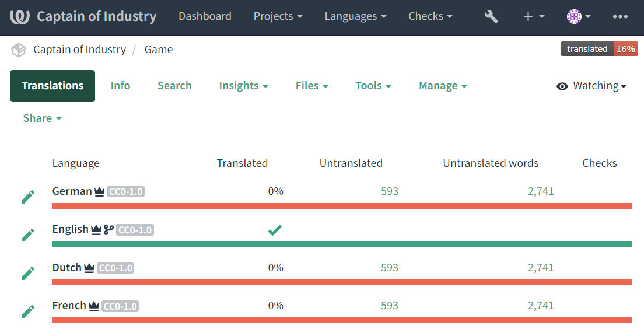The width and height of the screenshot is (644, 329).
Task: Click Dutch's CC0-1.0 license badge
Action: pyautogui.click(x=116, y=268)
